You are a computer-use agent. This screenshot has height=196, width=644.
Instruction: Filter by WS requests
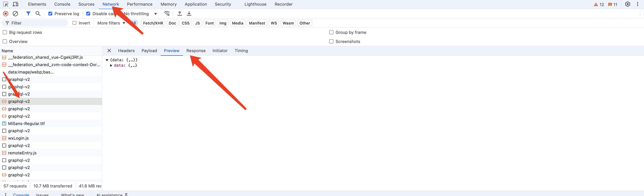[274, 23]
